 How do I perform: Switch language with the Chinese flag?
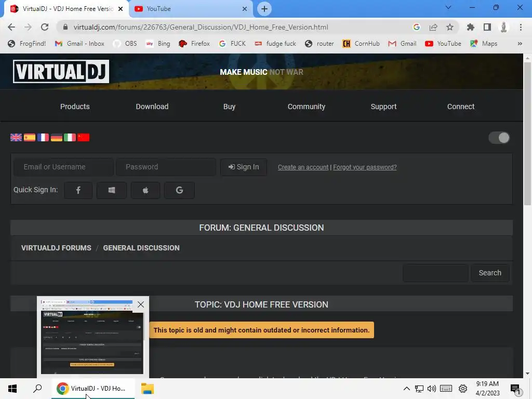coord(84,137)
